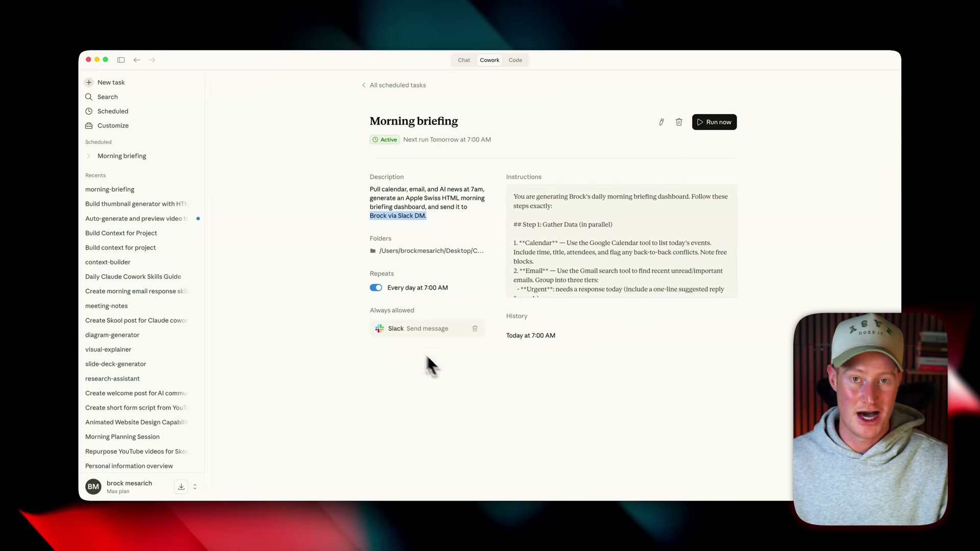Go forward with the right arrow

152,60
